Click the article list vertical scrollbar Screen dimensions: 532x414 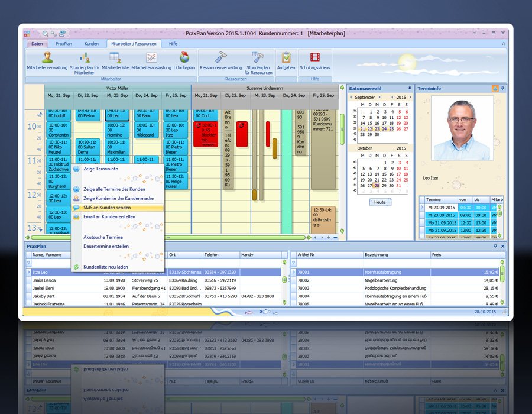coord(502,273)
